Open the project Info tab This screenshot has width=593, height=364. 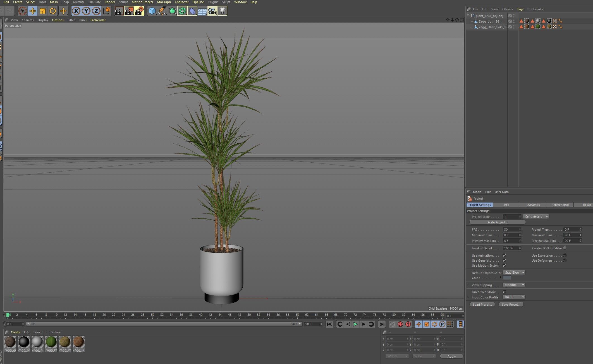point(506,205)
